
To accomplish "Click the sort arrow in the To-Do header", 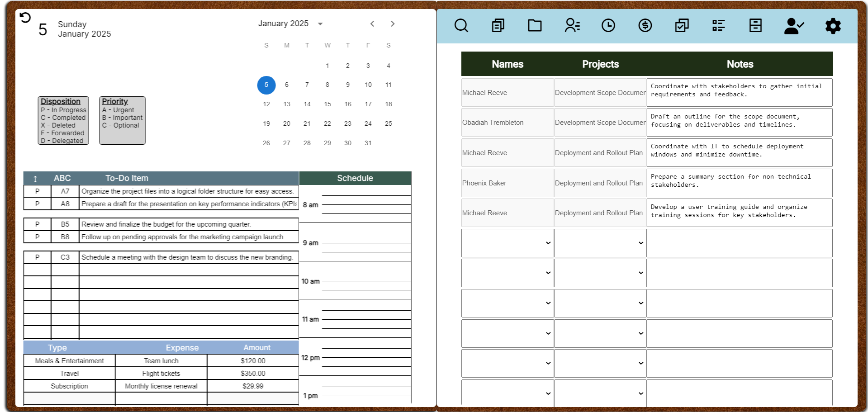I will pos(35,178).
